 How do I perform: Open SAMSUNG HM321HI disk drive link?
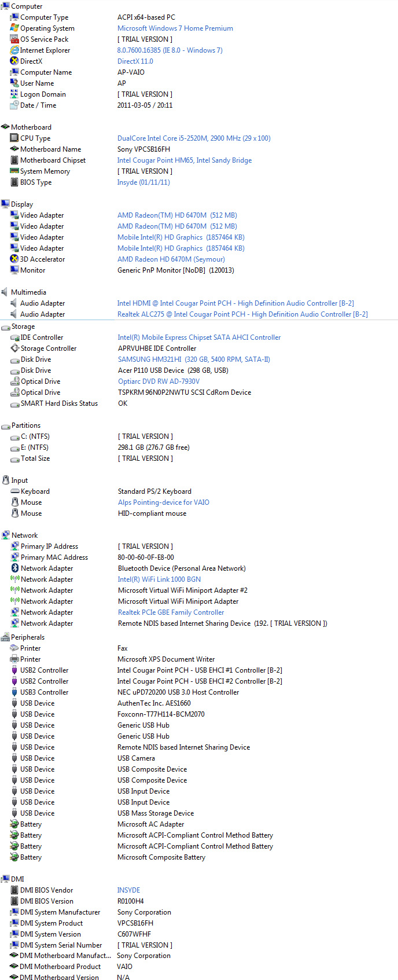pos(194,359)
